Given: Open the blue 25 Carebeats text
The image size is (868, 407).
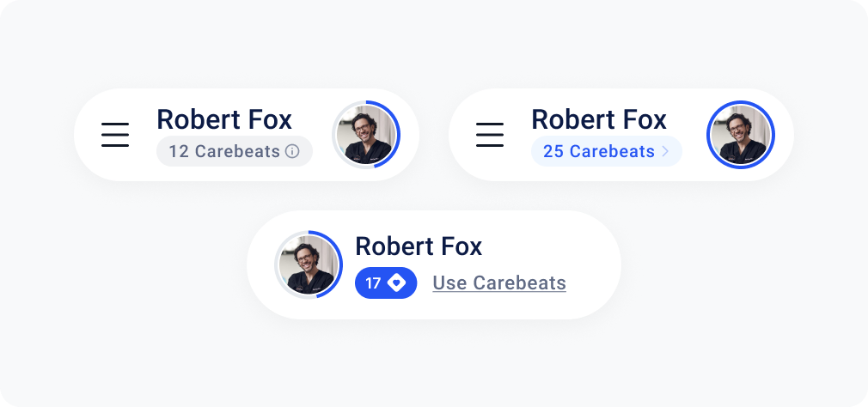Looking at the screenshot, I should pos(599,151).
